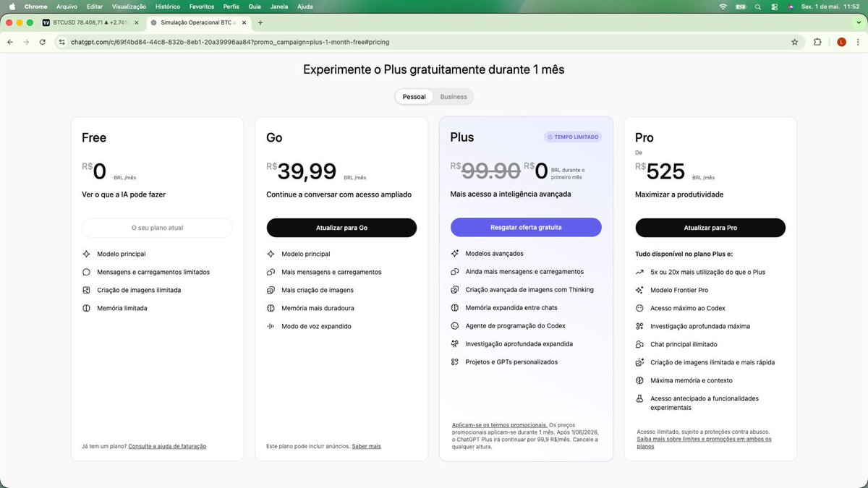Open Spotlight search magnifier icon

point(758,7)
